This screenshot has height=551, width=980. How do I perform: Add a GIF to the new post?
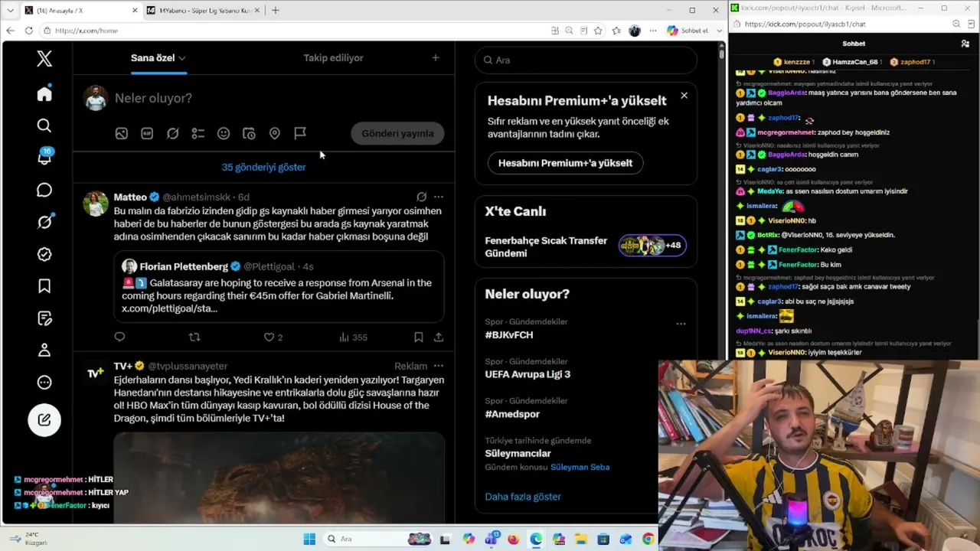[x=147, y=133]
